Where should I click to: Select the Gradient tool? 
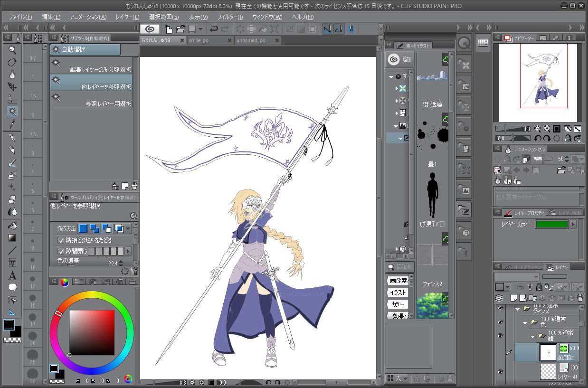pyautogui.click(x=12, y=237)
